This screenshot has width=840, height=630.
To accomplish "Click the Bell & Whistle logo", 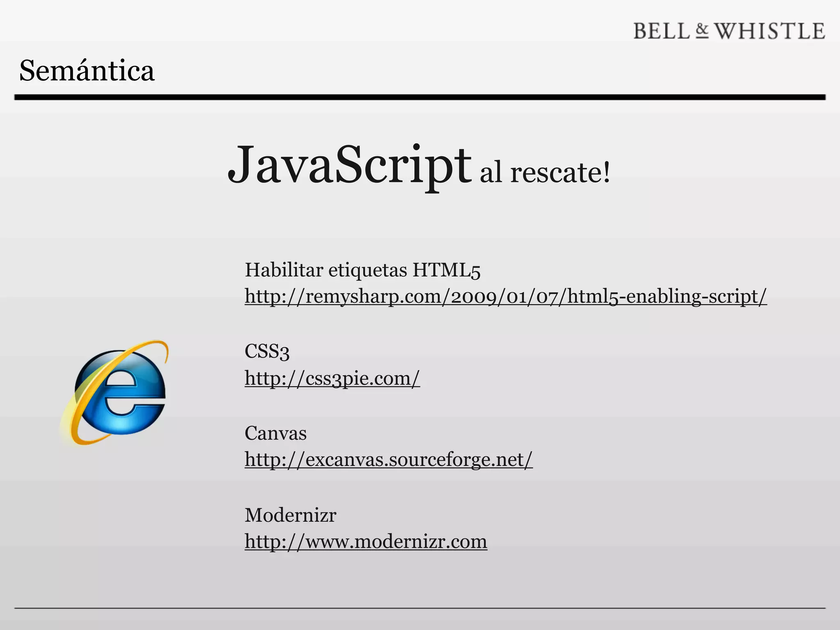I will coord(729,31).
